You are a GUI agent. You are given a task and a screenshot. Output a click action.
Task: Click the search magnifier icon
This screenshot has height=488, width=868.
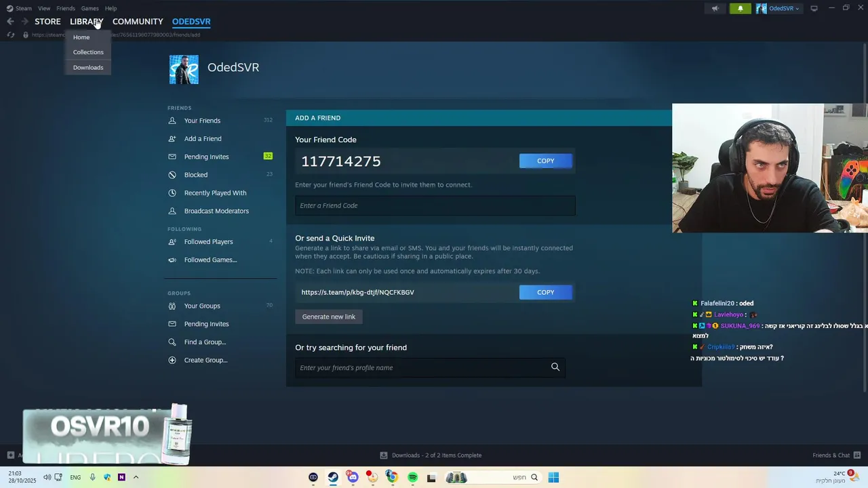pyautogui.click(x=555, y=367)
